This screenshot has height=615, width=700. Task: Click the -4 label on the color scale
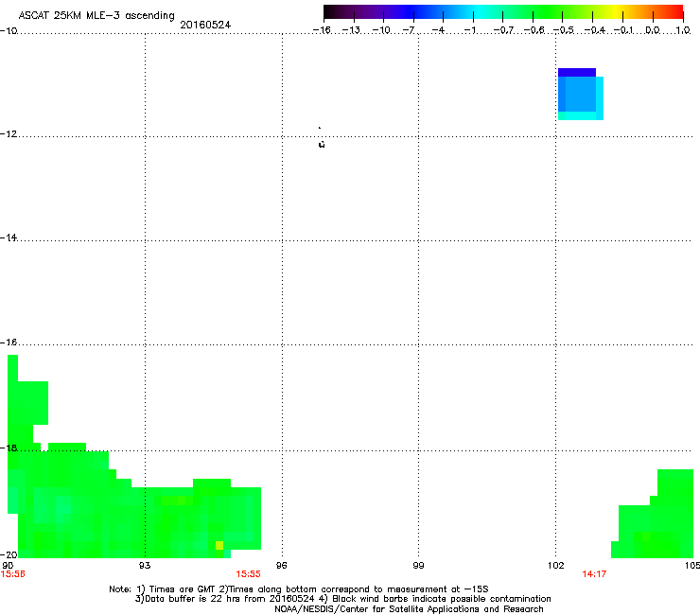click(x=438, y=30)
